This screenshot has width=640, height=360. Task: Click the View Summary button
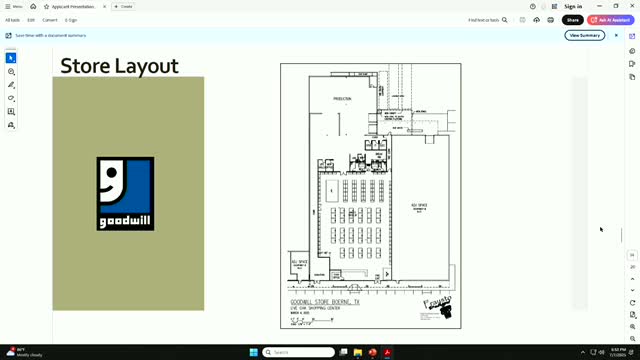point(584,36)
